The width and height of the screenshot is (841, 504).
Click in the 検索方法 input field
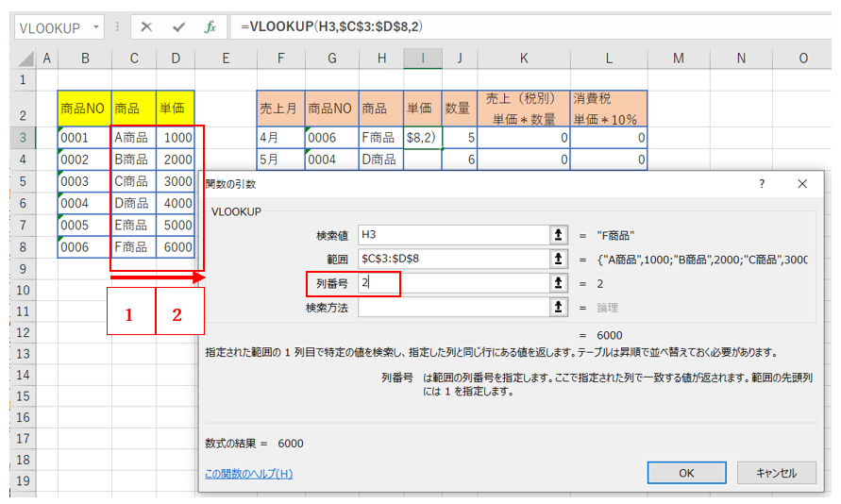tap(451, 307)
